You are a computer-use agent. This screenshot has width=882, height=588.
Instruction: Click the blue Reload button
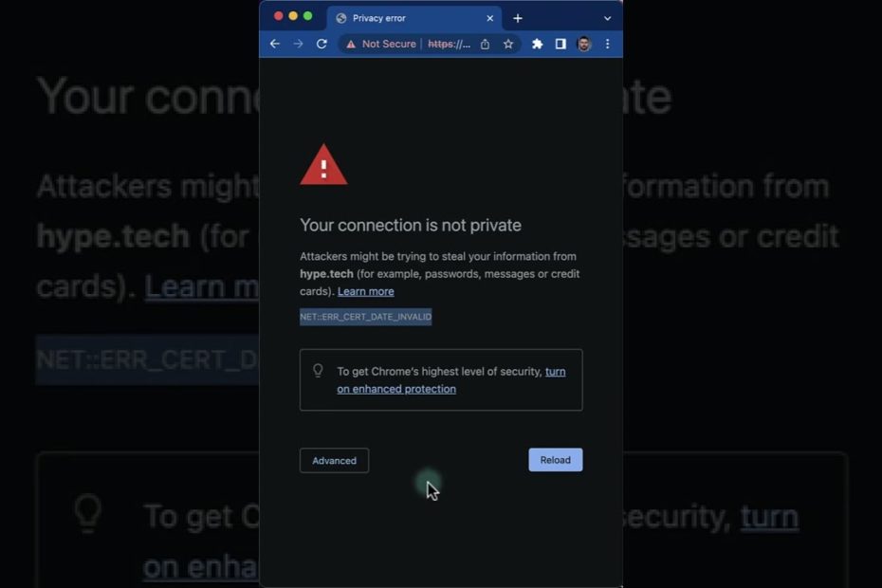(555, 460)
